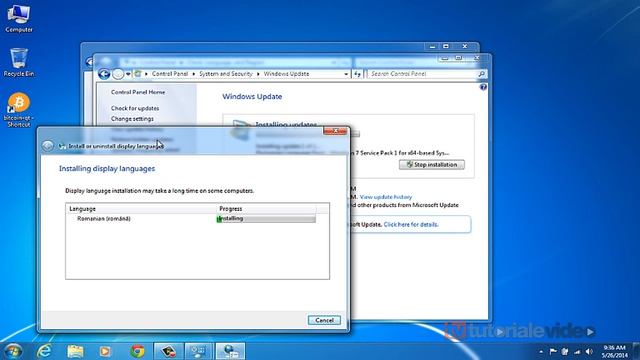Open the Recycle Bin desktop icon

tap(19, 62)
